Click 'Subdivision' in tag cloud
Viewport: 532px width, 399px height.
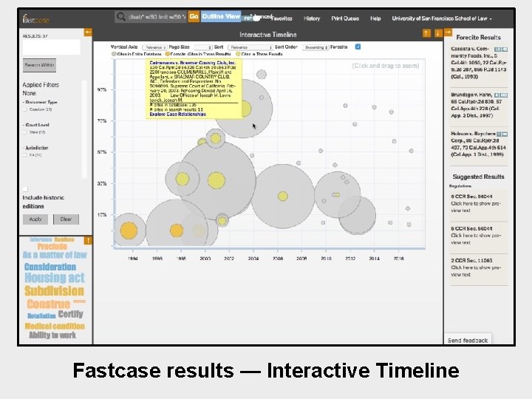click(x=54, y=291)
